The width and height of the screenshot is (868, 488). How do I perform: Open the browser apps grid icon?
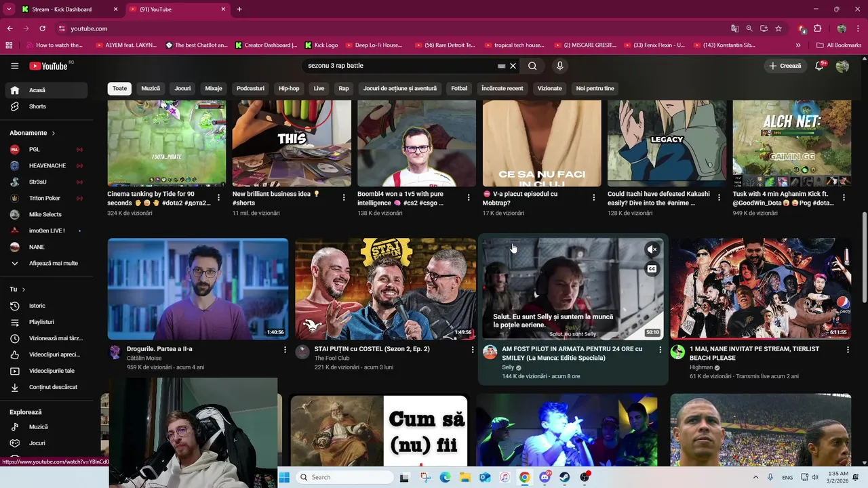[x=9, y=45]
